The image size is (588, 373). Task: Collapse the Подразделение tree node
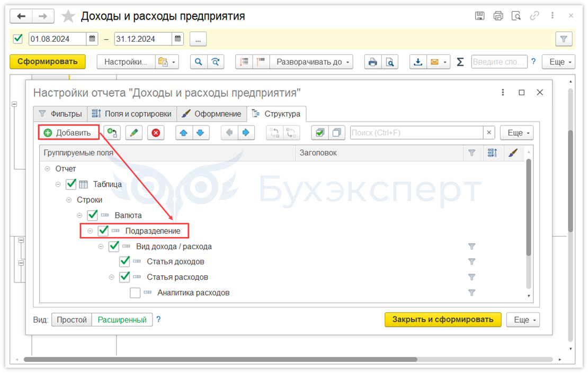click(x=90, y=231)
